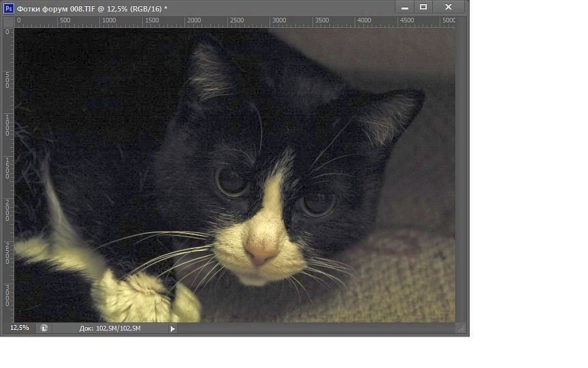Minimize the document window
Image resolution: width=588 pixels, height=368 pixels.
[405, 7]
